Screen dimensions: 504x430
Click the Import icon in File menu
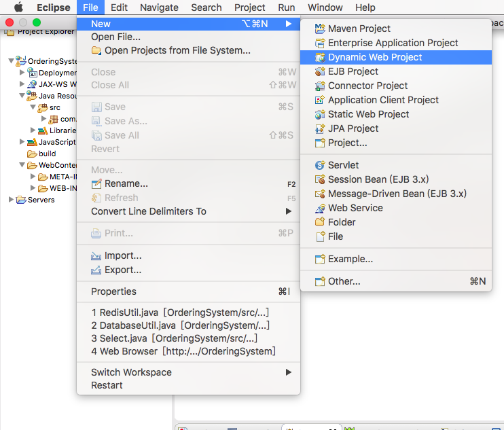tap(96, 256)
